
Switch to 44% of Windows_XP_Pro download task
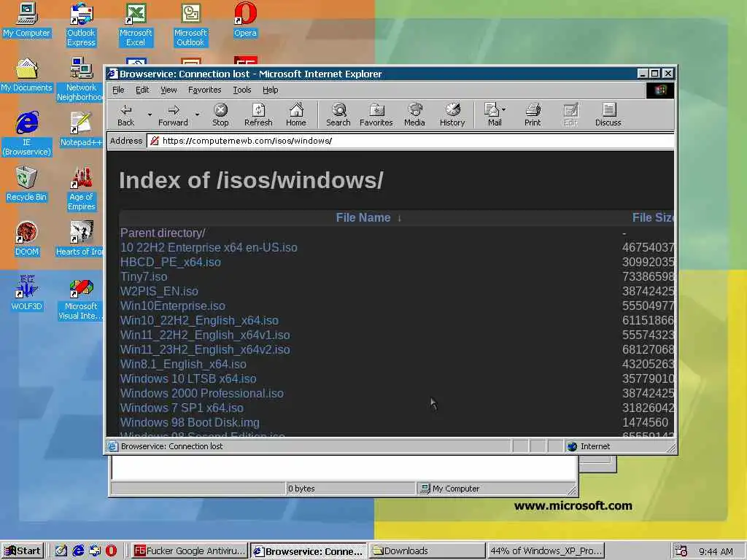546,551
